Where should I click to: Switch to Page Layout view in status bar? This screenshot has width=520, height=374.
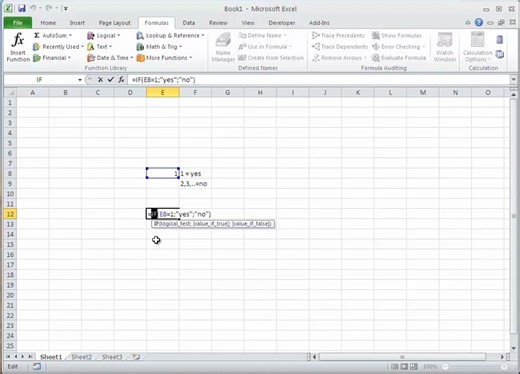pyautogui.click(x=404, y=367)
